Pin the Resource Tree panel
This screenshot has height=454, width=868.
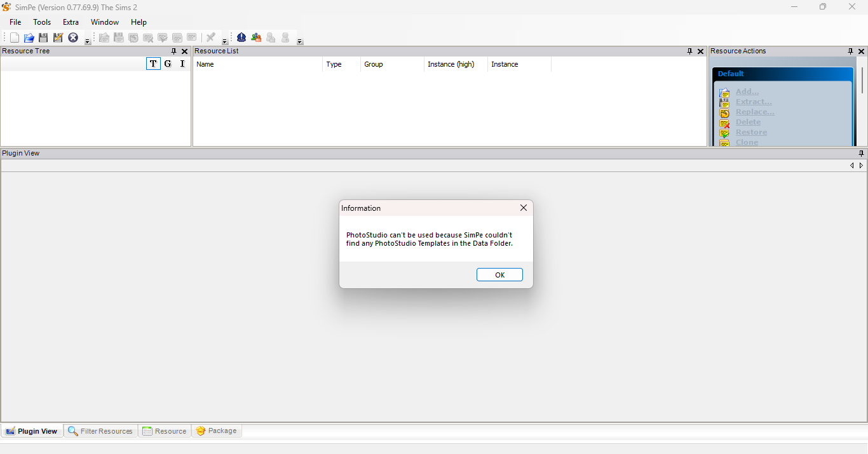tap(174, 51)
